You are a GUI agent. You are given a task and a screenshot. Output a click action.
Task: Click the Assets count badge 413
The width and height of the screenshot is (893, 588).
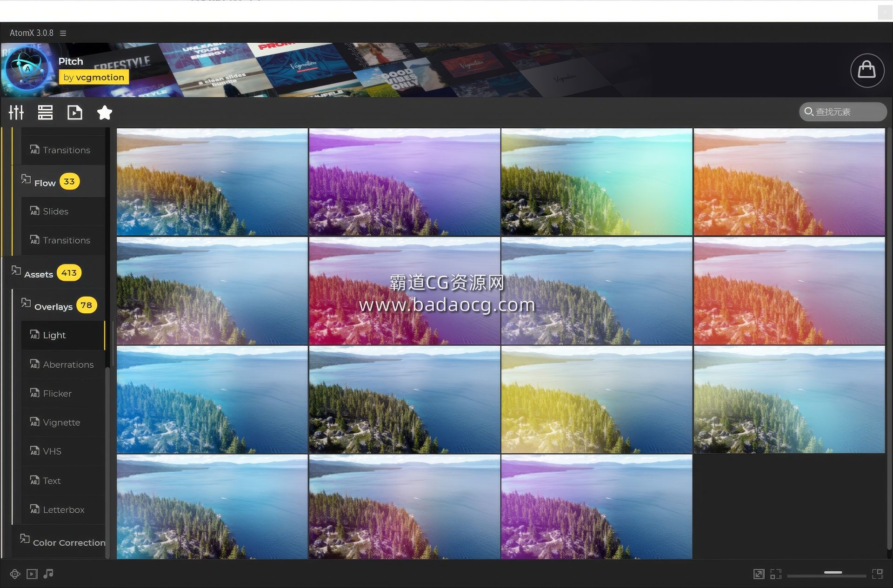tap(69, 273)
